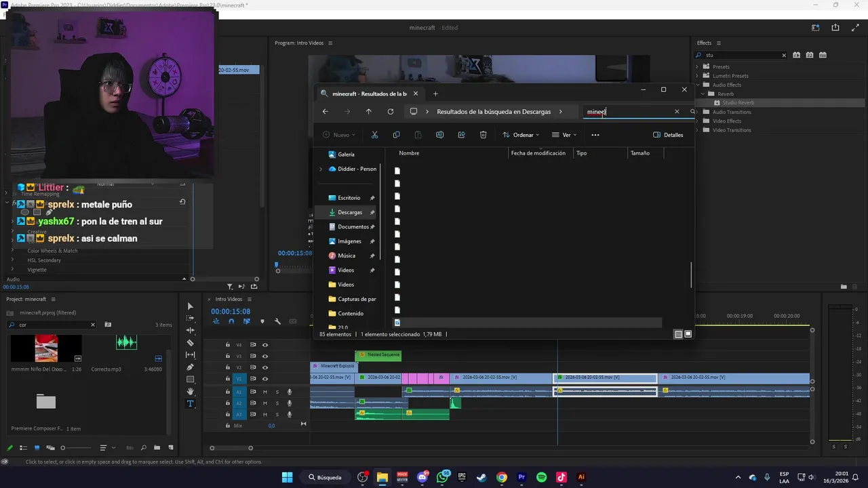The height and width of the screenshot is (488, 868).
Task: Expand Lumetri Presets folder
Action: [697, 76]
